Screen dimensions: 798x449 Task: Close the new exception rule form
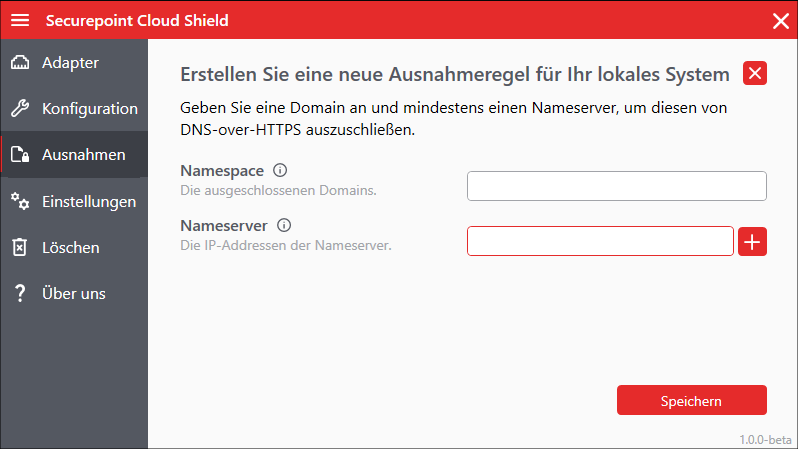pyautogui.click(x=755, y=73)
